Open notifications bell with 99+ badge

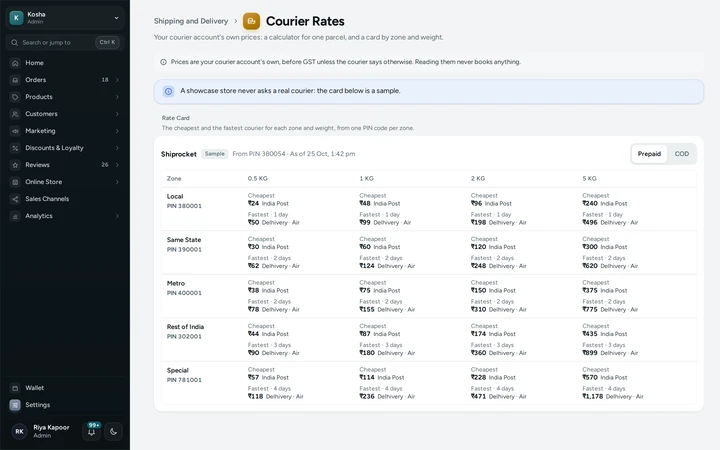(x=91, y=431)
